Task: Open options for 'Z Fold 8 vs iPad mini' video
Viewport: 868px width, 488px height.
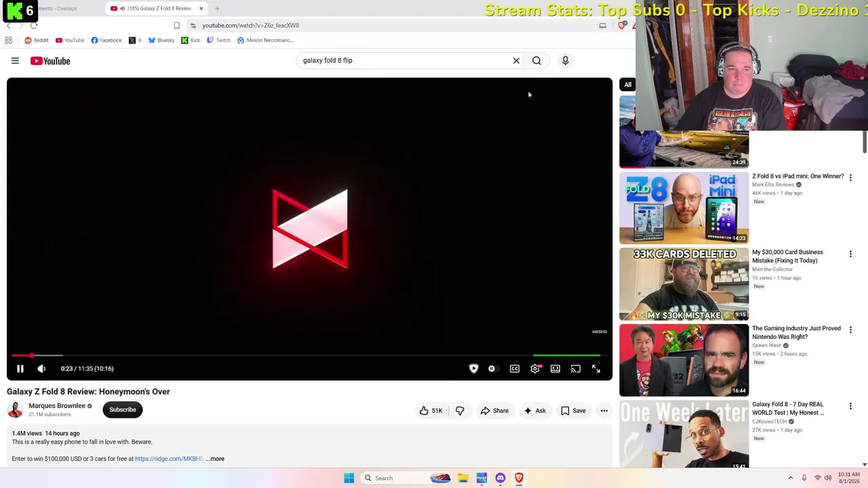Action: [850, 178]
